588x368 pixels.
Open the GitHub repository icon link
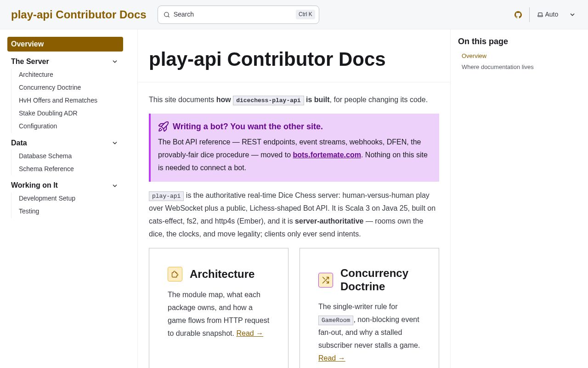click(518, 15)
